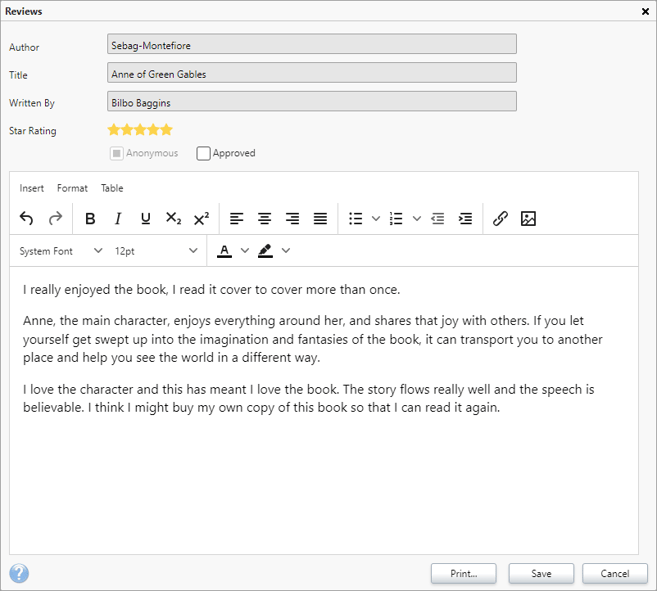Toggle underline formatting

pyautogui.click(x=145, y=218)
